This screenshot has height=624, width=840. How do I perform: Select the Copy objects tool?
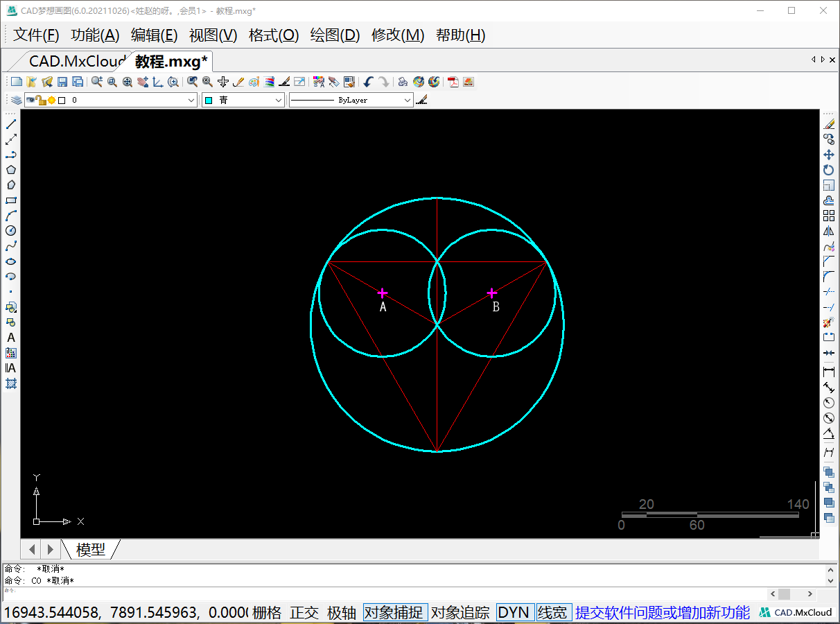coord(829,139)
